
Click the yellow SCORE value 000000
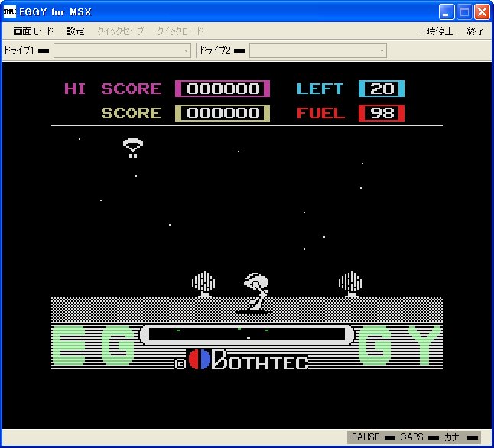[223, 113]
